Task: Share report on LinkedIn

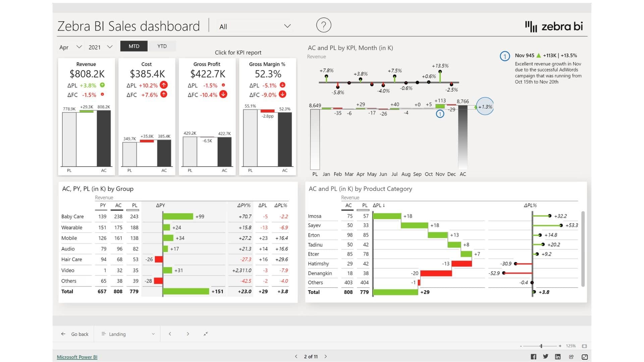Action: click(558, 357)
